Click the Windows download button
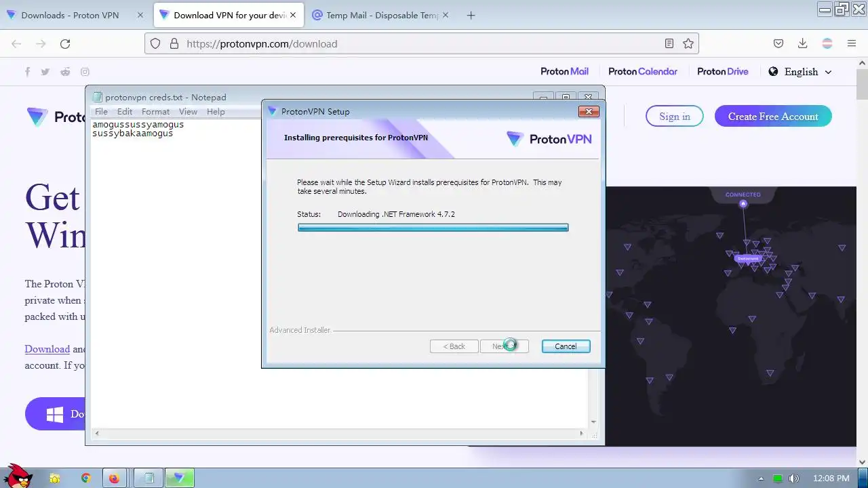Screen dimensions: 868x488 point(56,414)
